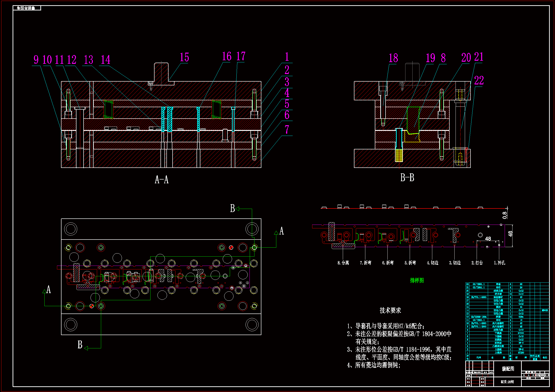Viewport: 555px width, 392px height.
Task: Click section arrow A right of plan view
Action: coord(281,231)
